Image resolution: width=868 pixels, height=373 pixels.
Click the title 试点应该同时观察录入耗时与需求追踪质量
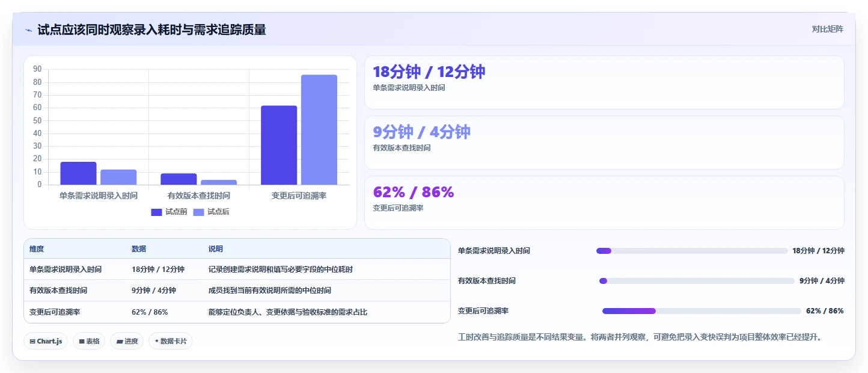[x=151, y=30]
